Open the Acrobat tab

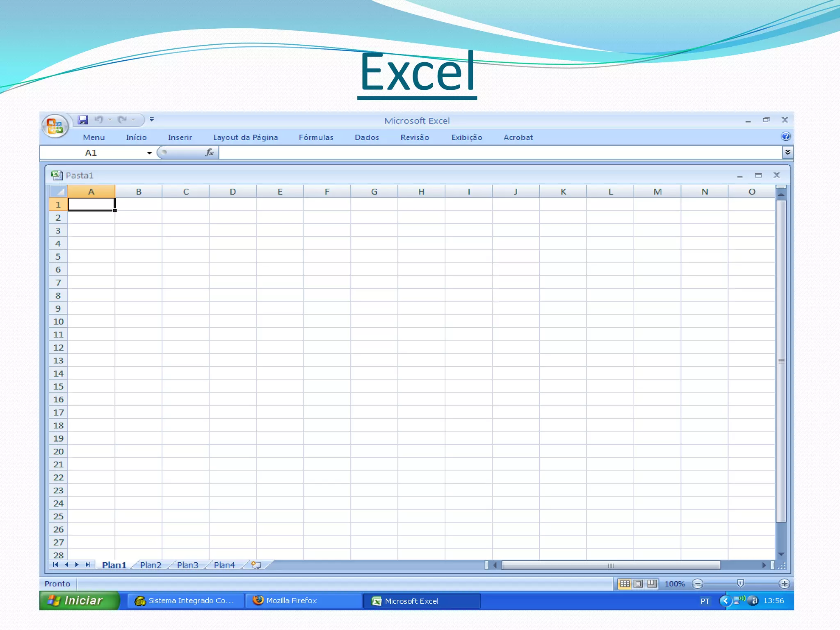tap(518, 137)
